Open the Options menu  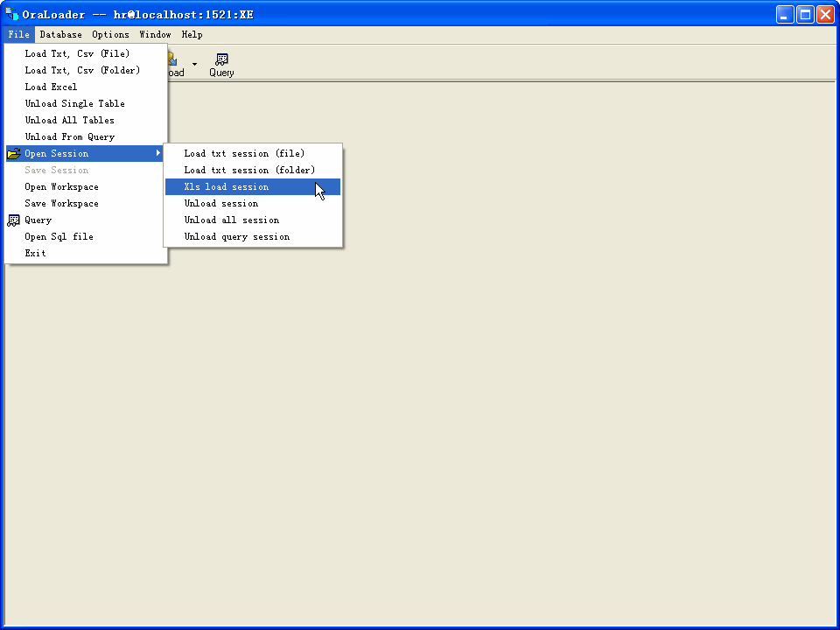[x=110, y=34]
